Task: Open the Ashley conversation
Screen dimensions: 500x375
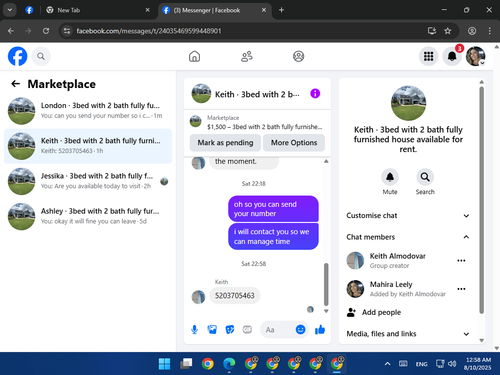Action: [x=88, y=216]
